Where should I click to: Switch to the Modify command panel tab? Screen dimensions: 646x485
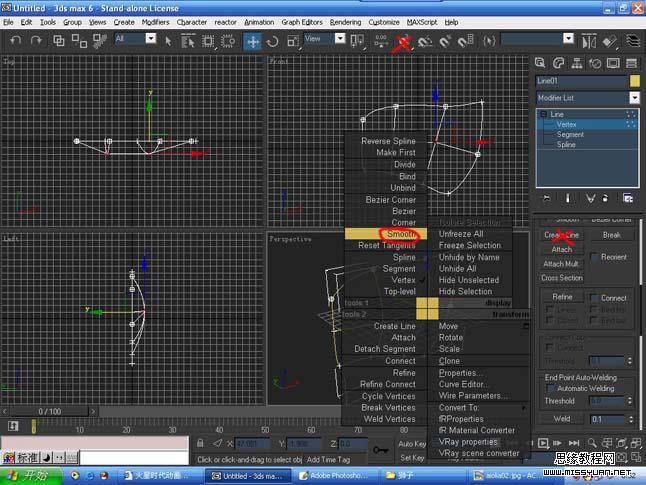tap(558, 63)
